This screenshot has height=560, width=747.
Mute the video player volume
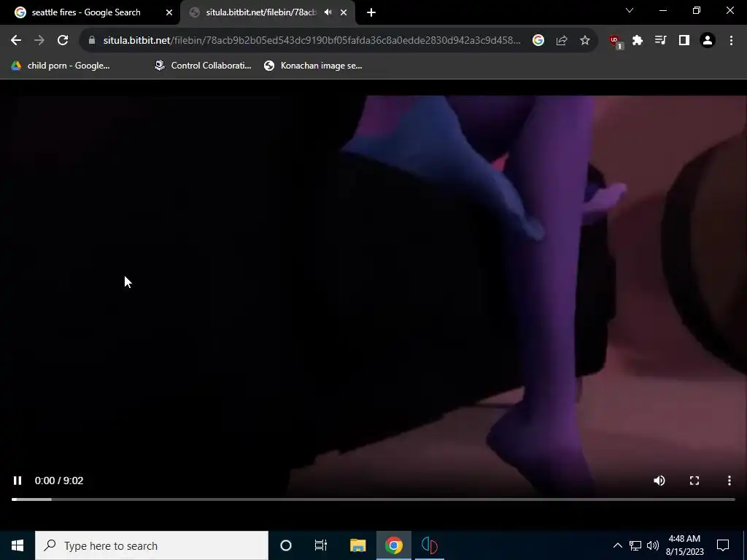tap(659, 481)
